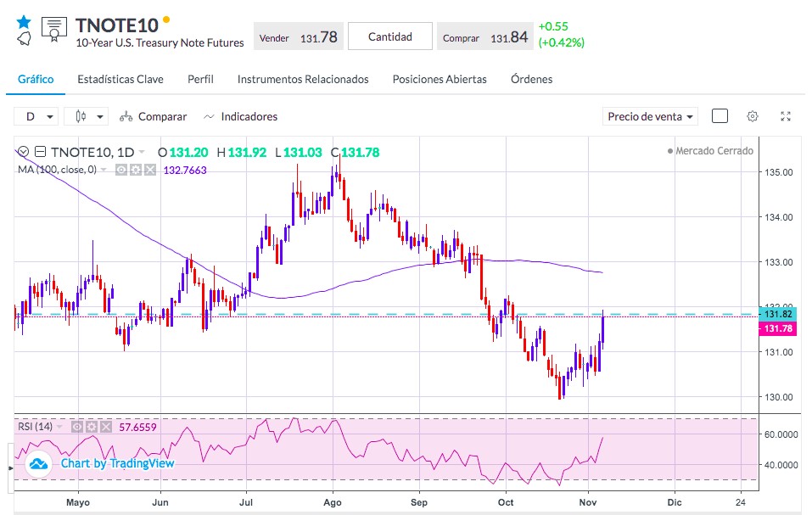The height and width of the screenshot is (515, 812).
Task: Click the 60.0000 RSI axis label
Action: click(x=781, y=434)
